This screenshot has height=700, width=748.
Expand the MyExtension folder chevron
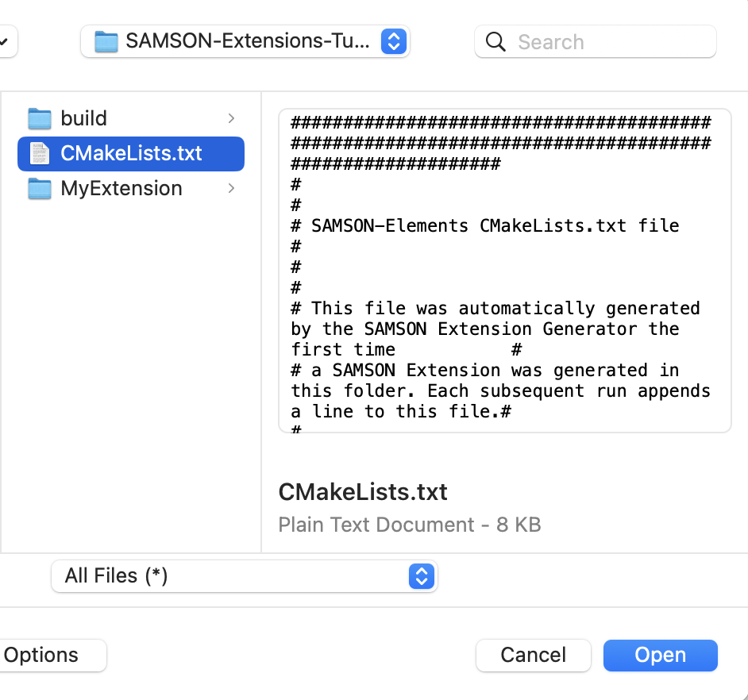click(229, 188)
